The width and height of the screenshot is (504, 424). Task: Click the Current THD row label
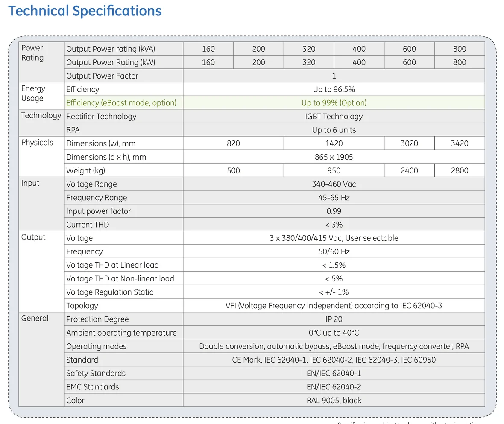[x=88, y=225]
